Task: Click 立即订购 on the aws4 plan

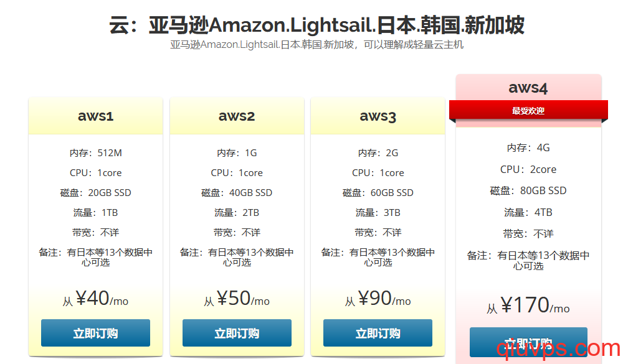Action: coord(528,342)
